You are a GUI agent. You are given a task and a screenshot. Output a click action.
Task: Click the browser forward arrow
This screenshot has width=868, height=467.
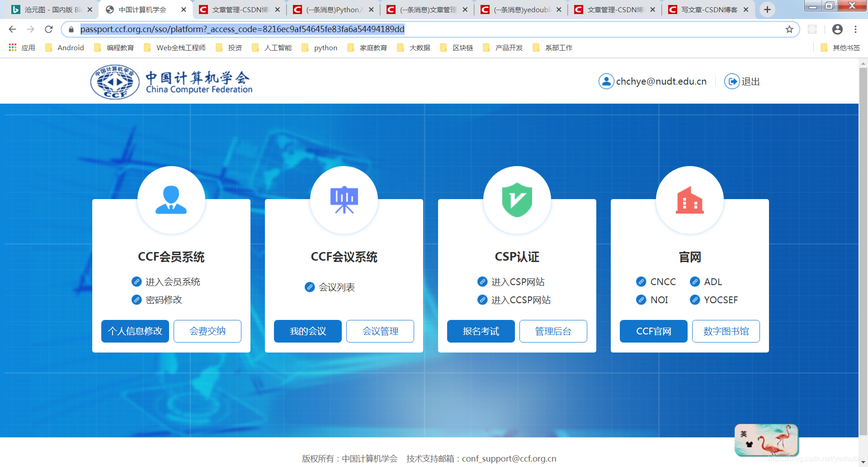[30, 29]
